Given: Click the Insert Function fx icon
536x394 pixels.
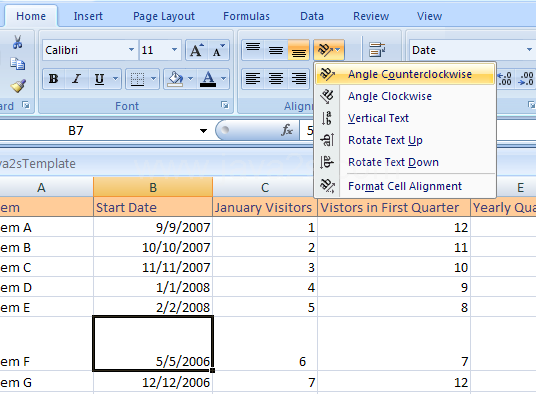Looking at the screenshot, I should (287, 130).
